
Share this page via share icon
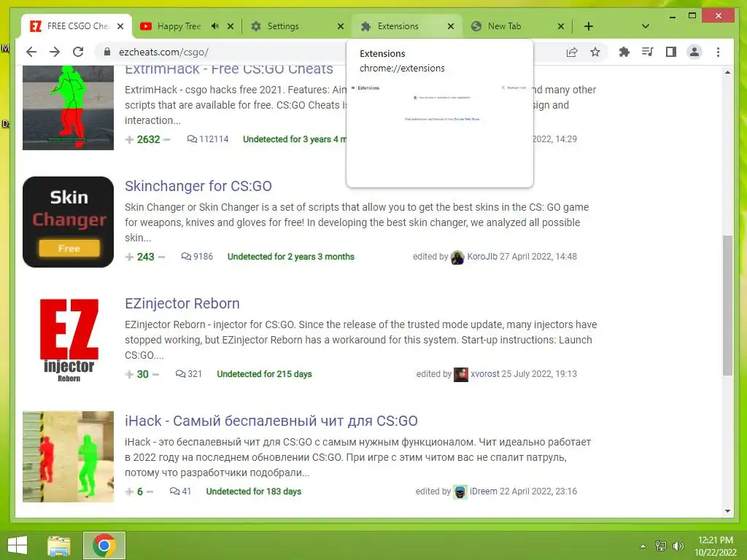pos(572,52)
